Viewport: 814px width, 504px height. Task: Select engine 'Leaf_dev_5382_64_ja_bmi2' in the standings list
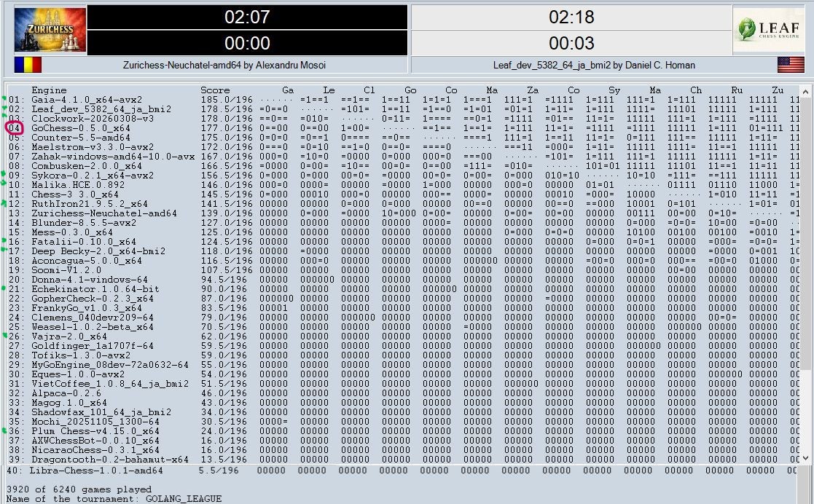101,109
